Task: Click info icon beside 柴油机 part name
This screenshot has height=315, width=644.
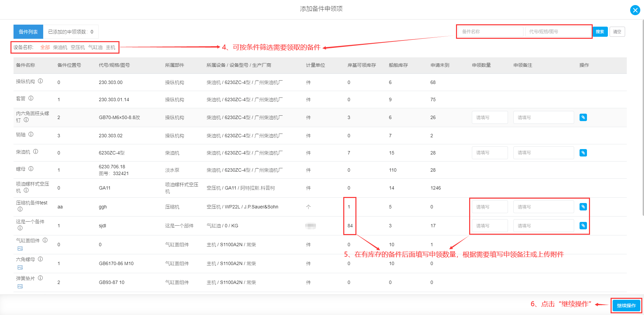Action: click(x=36, y=151)
